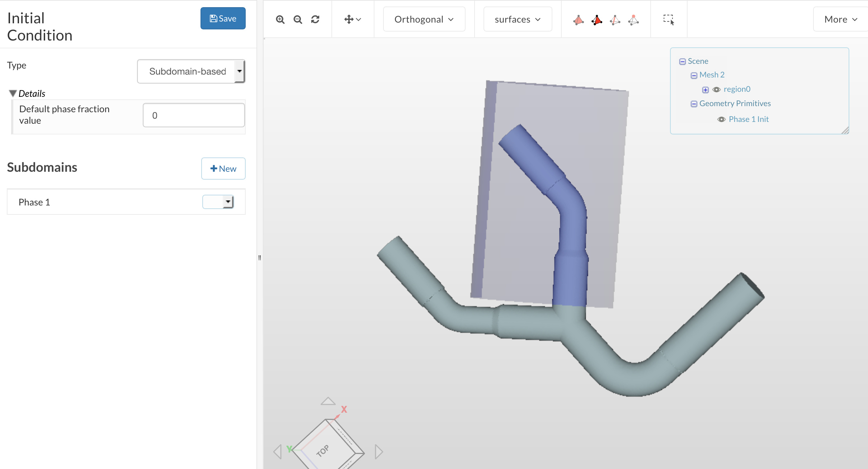This screenshot has width=868, height=469.
Task: Expand the region0 tree node
Action: click(x=705, y=90)
